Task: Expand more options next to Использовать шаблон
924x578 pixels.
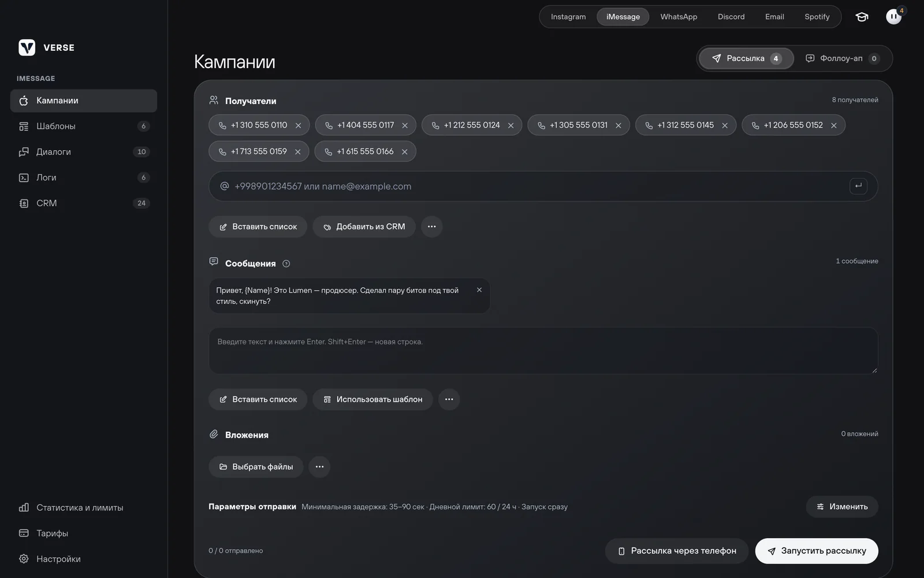Action: point(449,399)
